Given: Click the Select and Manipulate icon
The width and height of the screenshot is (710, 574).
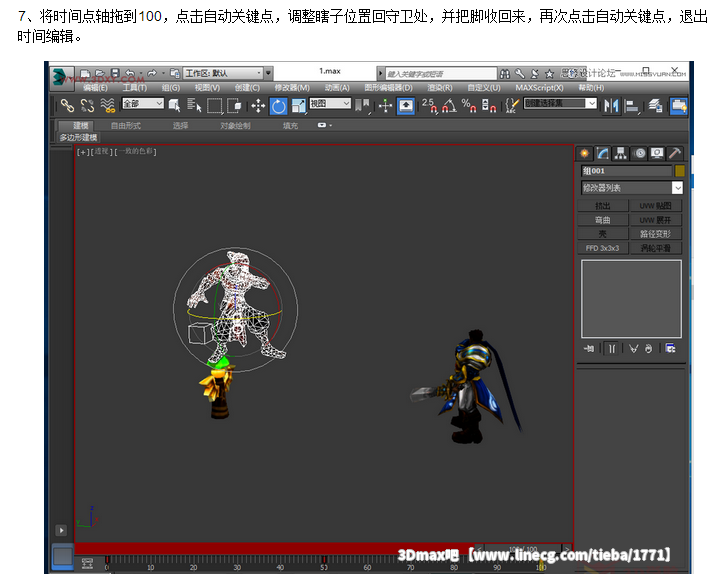Looking at the screenshot, I should point(385,106).
